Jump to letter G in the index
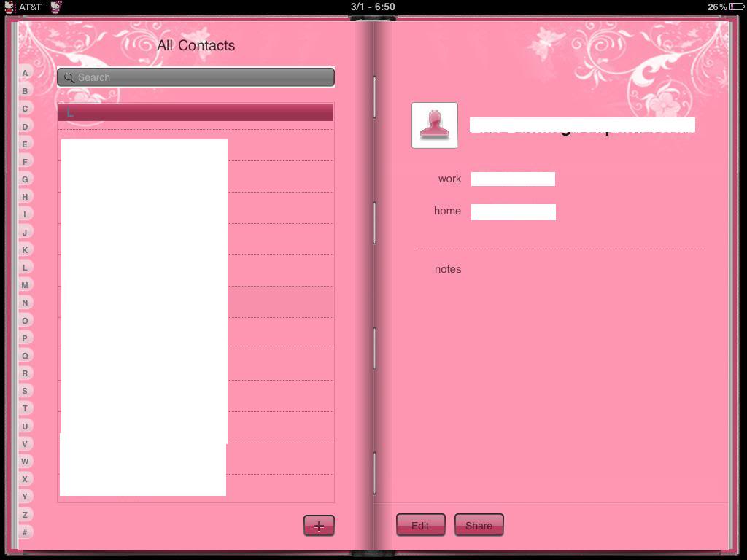Screen dimensions: 747x560 pyautogui.click(x=25, y=179)
